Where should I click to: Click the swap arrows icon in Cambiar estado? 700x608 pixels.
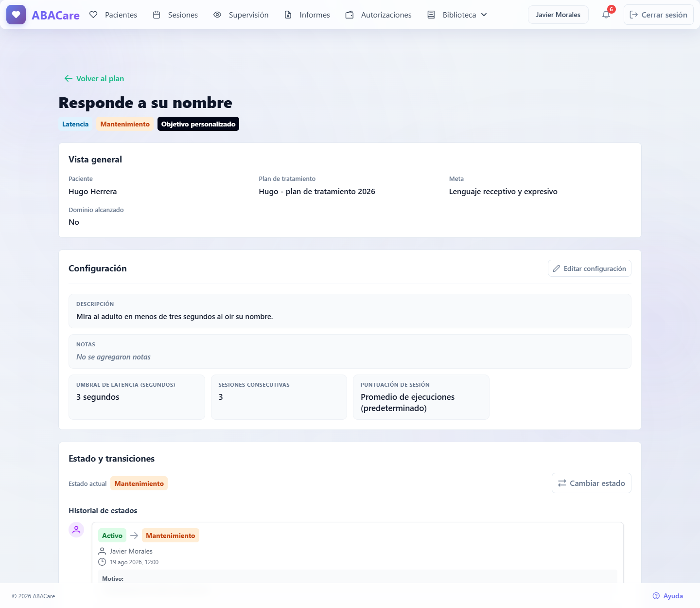point(562,483)
